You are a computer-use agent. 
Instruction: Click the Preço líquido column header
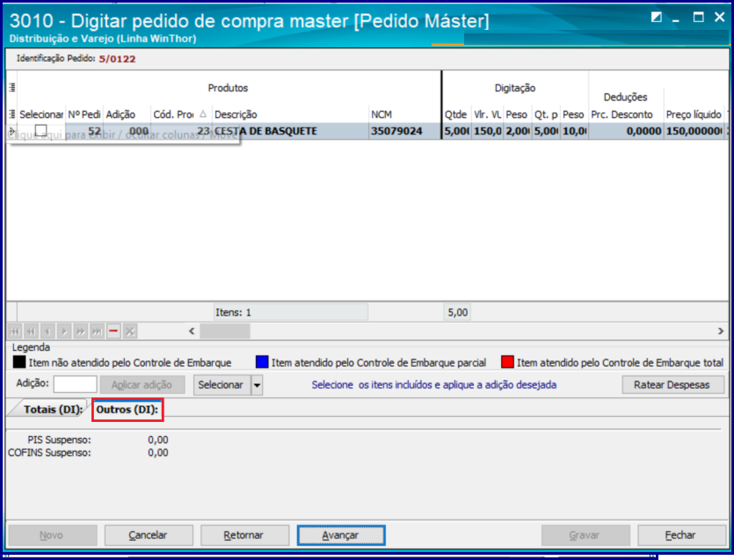[694, 114]
